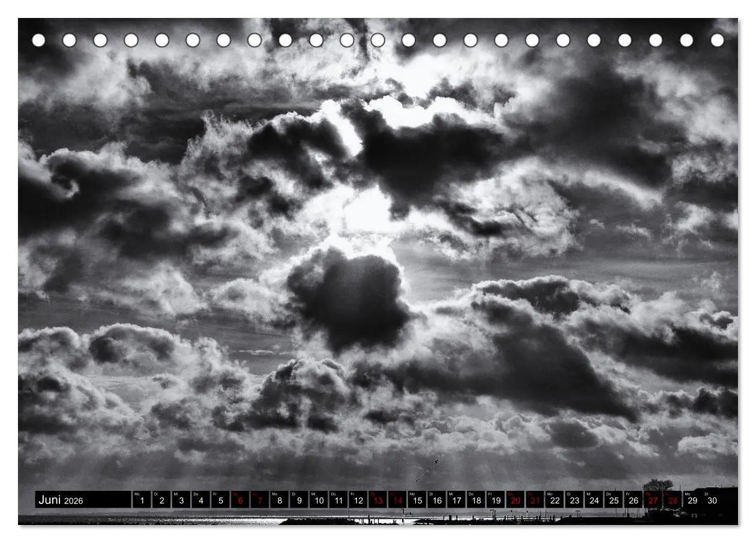This screenshot has width=756, height=543.
Task: Select red Saturday 27 date cell
Action: point(653,500)
